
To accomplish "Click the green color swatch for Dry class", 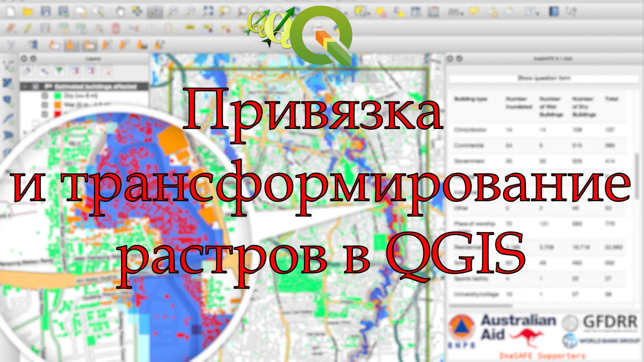I will pyautogui.click(x=58, y=96).
